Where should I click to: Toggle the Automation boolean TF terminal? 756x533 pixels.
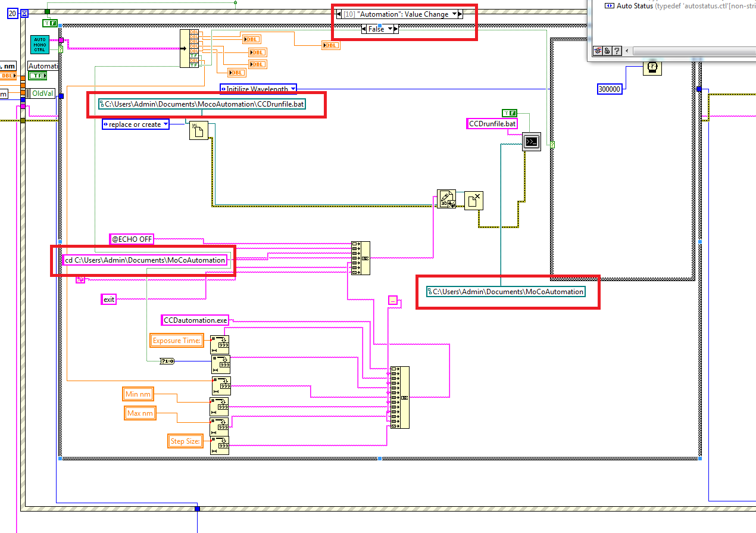click(38, 76)
